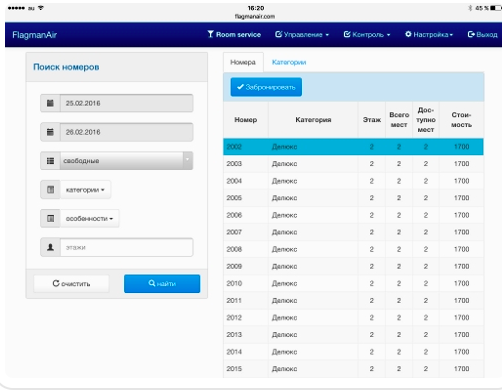Select room 2008 in the table
Viewport: 502px width, 391px height.
(x=353, y=249)
